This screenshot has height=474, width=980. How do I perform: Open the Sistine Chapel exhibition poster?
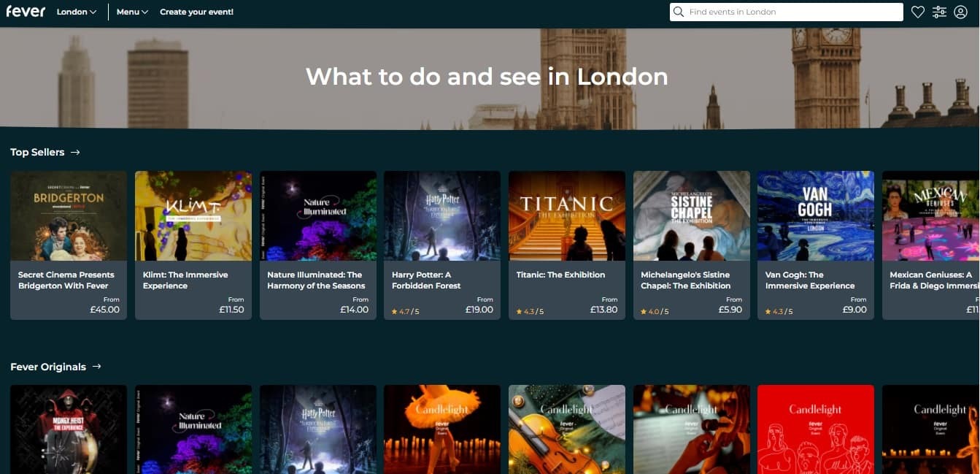(692, 216)
